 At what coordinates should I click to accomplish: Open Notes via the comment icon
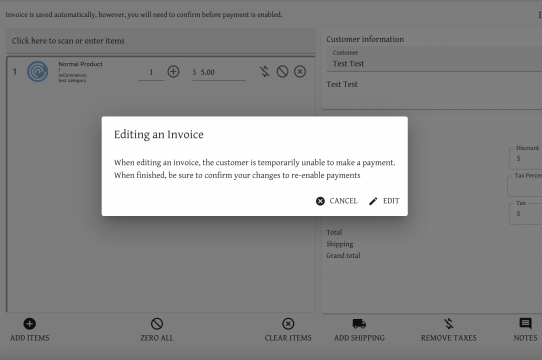pos(525,324)
